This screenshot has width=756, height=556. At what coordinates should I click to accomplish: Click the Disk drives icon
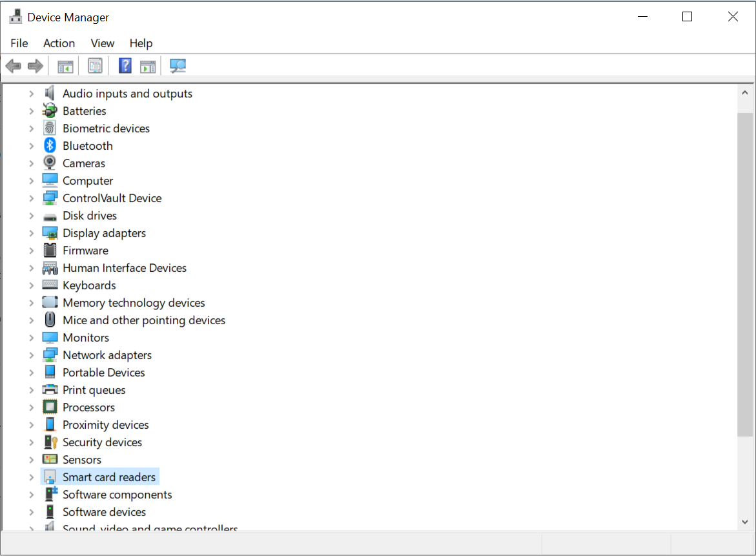50,216
